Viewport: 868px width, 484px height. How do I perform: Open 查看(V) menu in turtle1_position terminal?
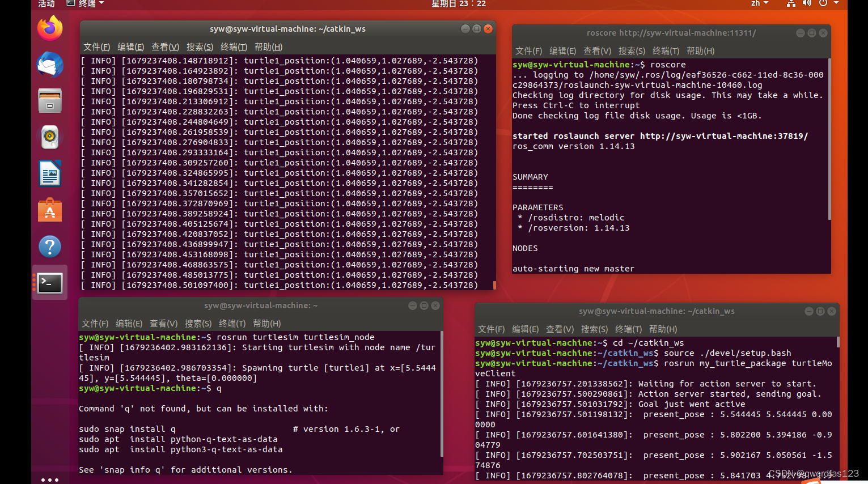pos(165,47)
